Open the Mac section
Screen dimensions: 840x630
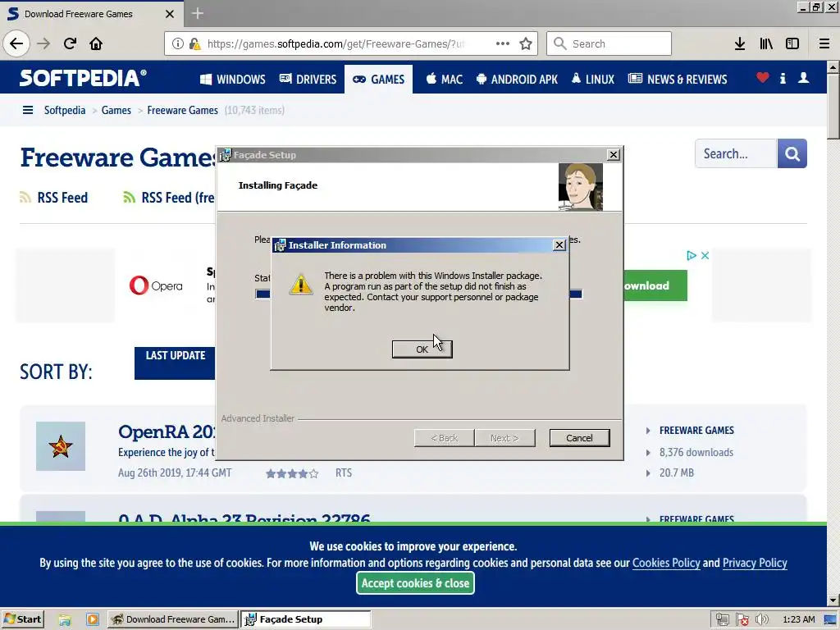tap(444, 80)
